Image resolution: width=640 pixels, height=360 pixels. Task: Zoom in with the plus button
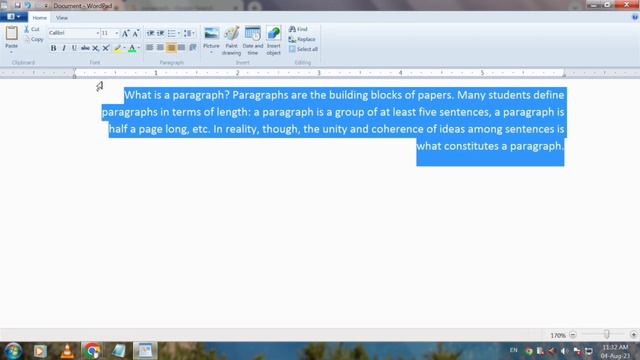tap(633, 334)
